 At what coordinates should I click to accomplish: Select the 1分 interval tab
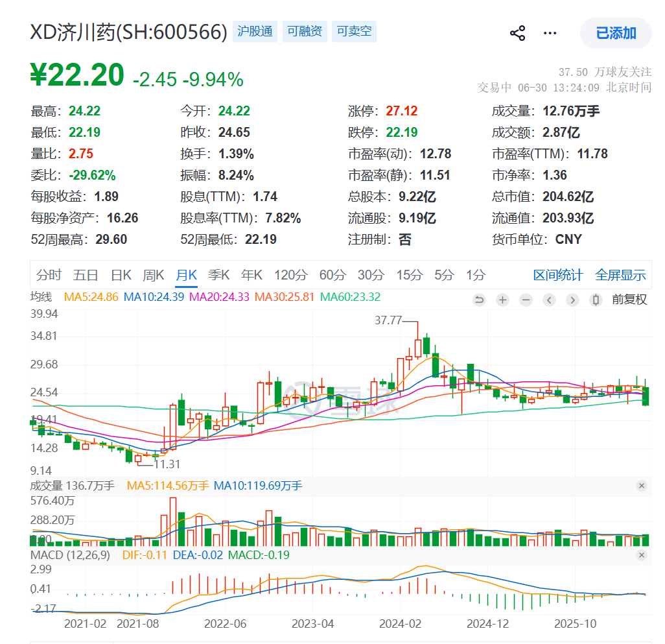[x=476, y=275]
